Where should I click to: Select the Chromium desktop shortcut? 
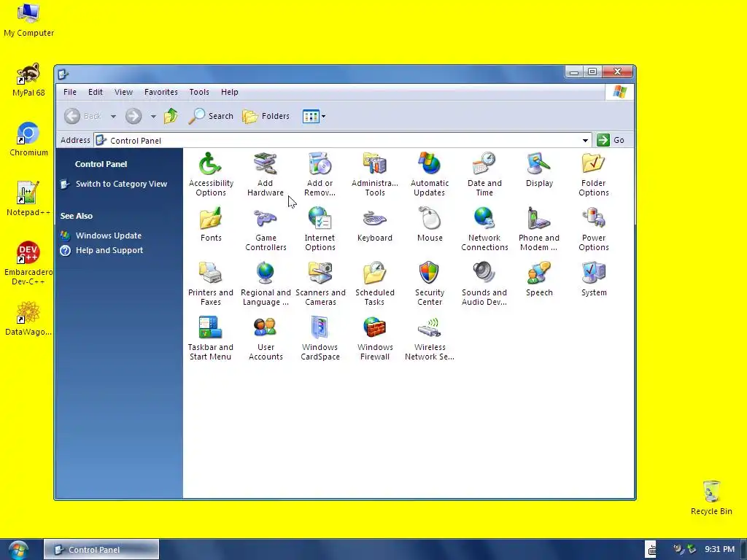click(x=28, y=139)
